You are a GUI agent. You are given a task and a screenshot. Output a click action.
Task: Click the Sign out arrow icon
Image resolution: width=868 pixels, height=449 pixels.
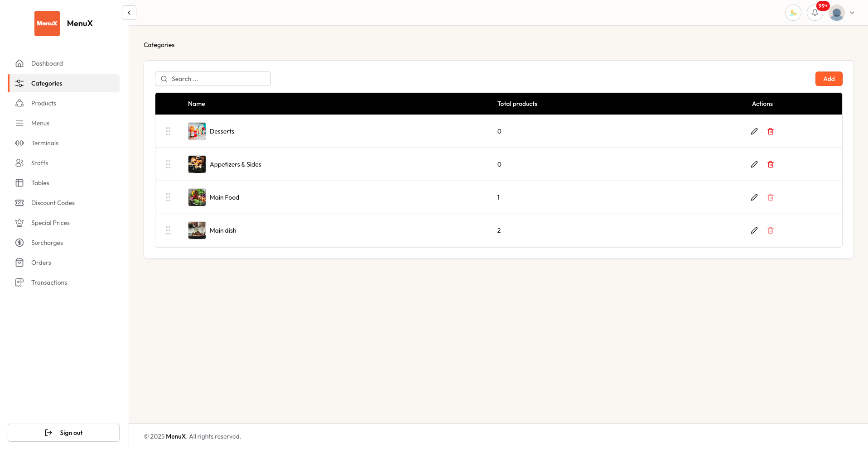pyautogui.click(x=48, y=433)
